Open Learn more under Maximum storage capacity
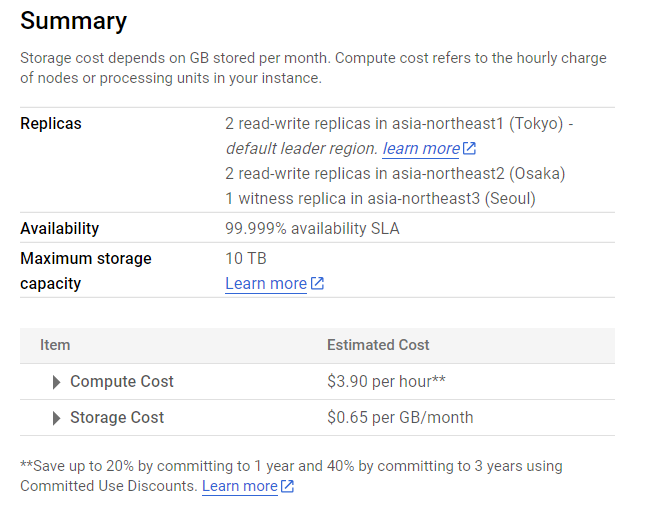 coord(266,284)
